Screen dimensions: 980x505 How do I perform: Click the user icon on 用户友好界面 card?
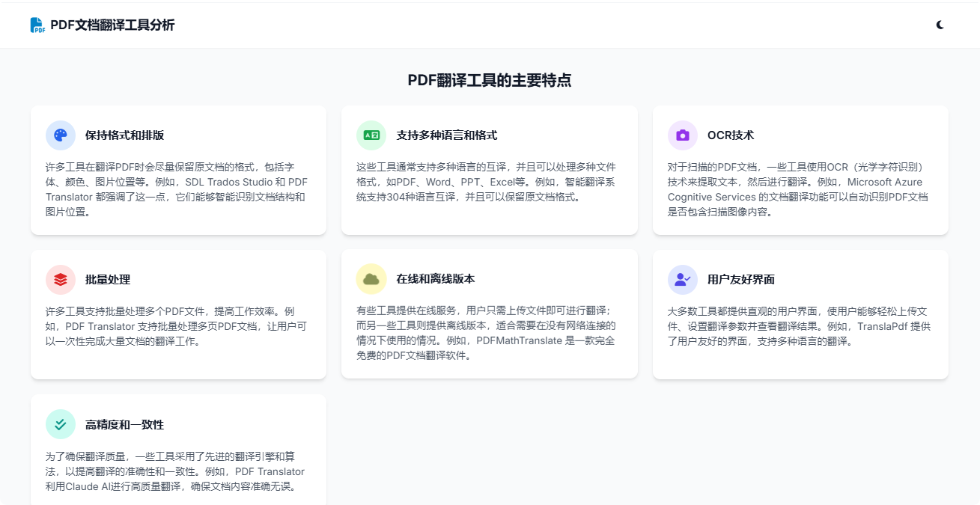pyautogui.click(x=682, y=280)
